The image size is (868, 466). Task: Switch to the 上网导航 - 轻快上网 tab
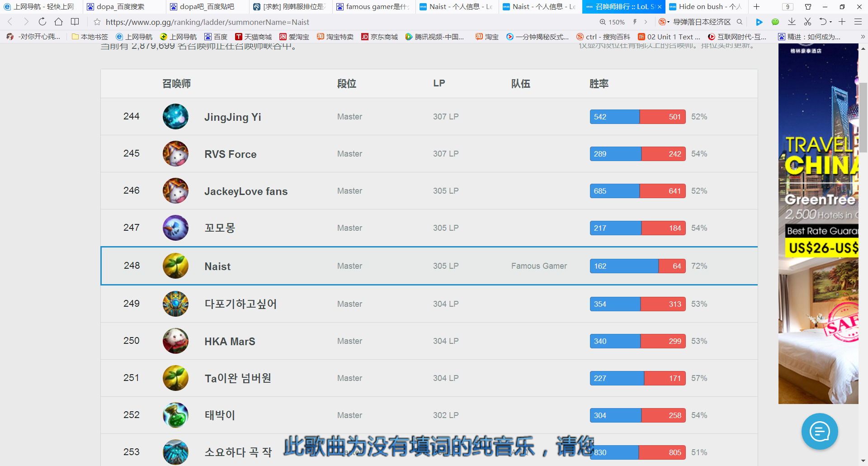42,7
